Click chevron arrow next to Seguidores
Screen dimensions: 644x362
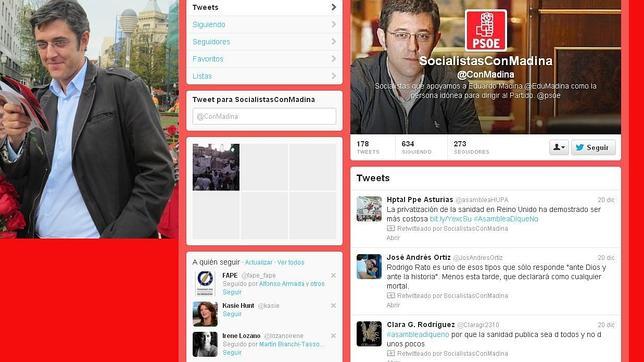334,42
